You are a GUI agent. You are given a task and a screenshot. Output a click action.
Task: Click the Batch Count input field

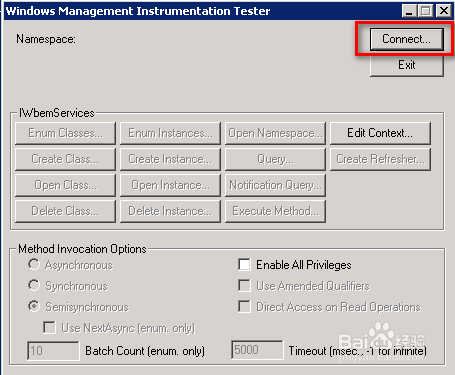(53, 350)
